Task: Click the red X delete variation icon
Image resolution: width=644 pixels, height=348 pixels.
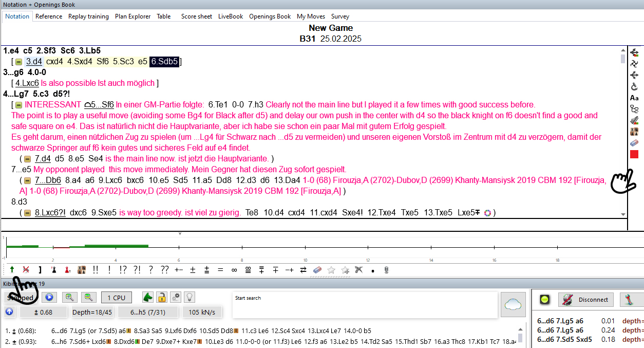Action: tap(26, 270)
